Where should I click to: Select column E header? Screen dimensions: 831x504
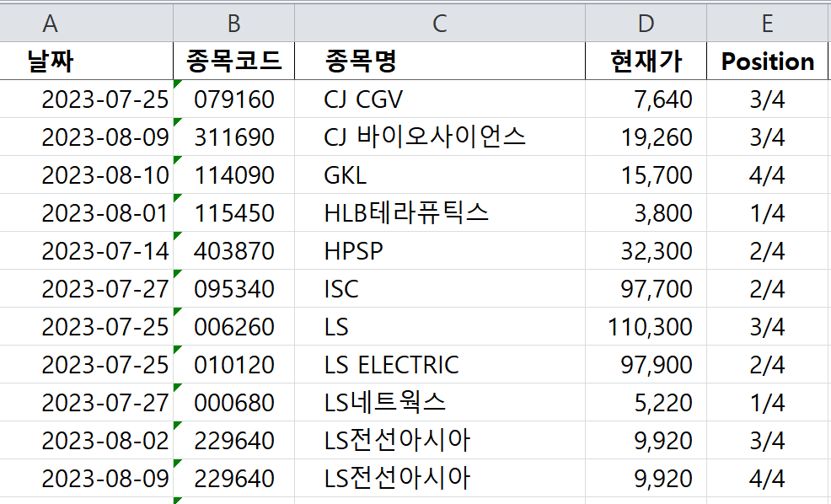click(767, 23)
